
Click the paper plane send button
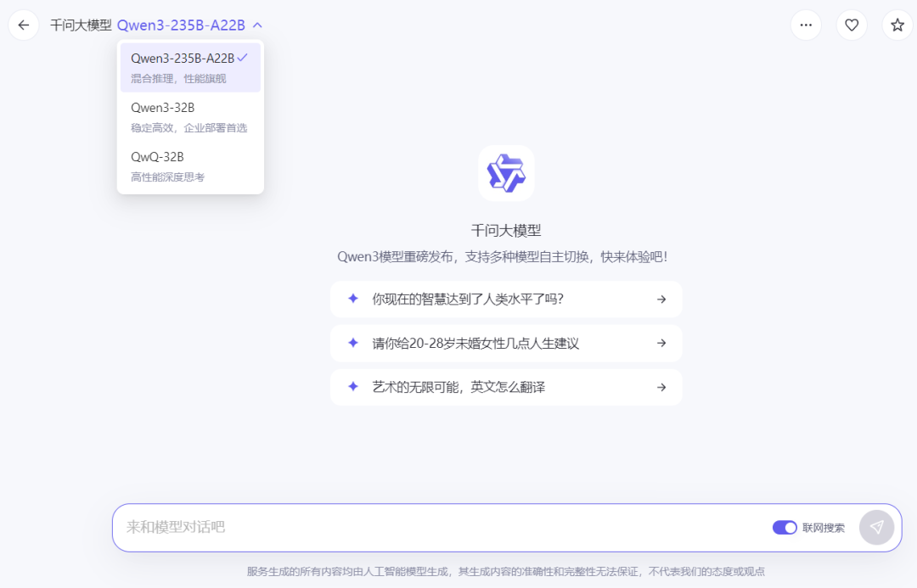[x=876, y=527]
